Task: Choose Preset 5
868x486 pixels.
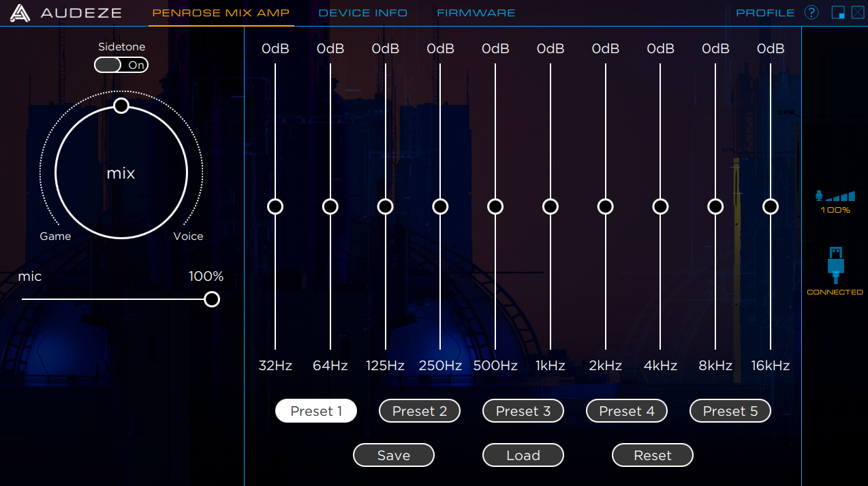Action: click(730, 411)
